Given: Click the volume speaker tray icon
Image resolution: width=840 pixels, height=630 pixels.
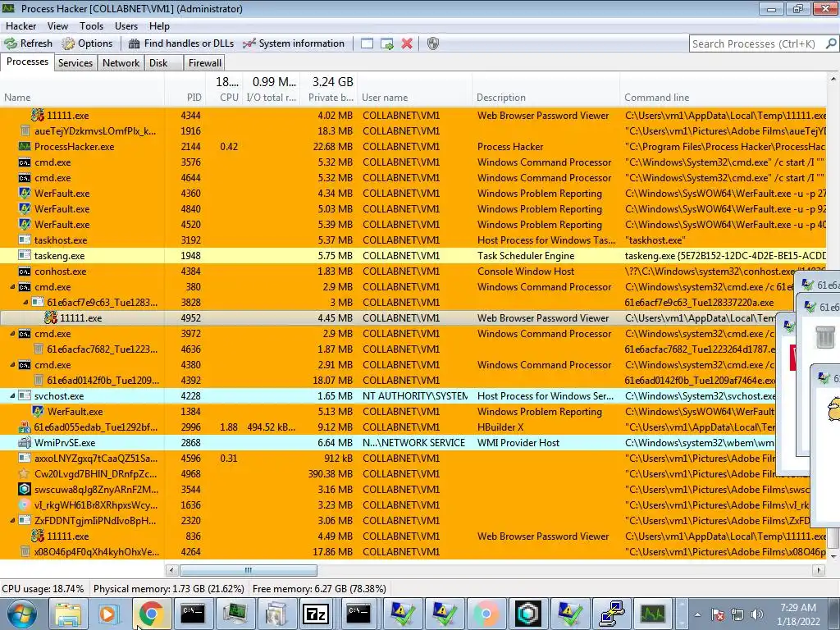Looking at the screenshot, I should click(756, 614).
